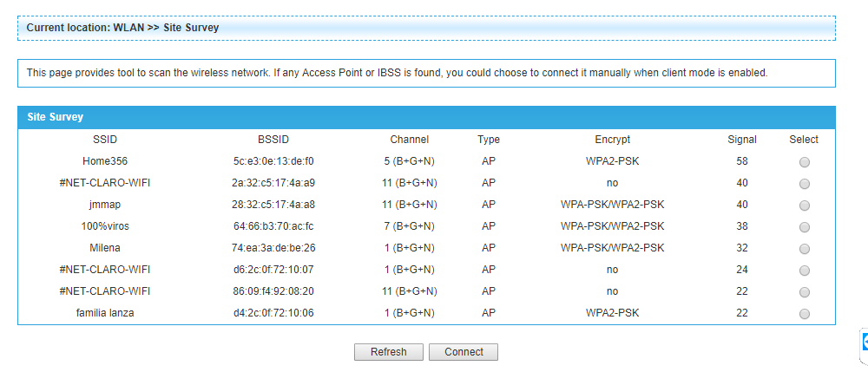Select the radio button for Home356 network
Image resolution: width=868 pixels, height=372 pixels.
coord(804,162)
